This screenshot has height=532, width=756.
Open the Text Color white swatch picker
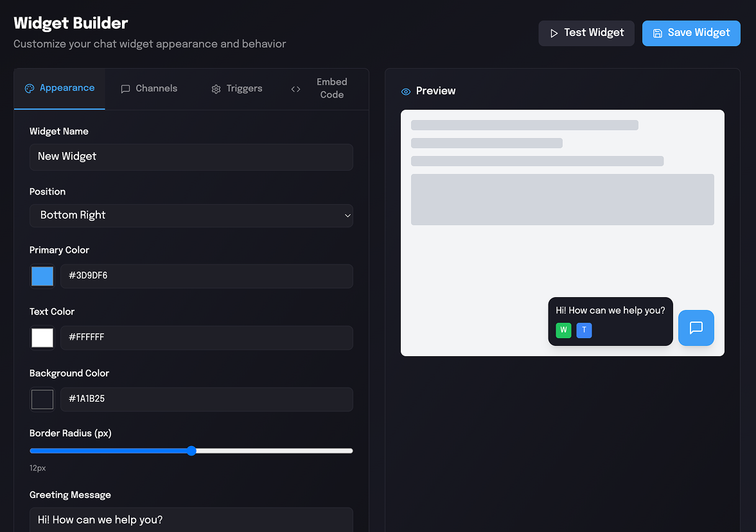click(x=42, y=338)
